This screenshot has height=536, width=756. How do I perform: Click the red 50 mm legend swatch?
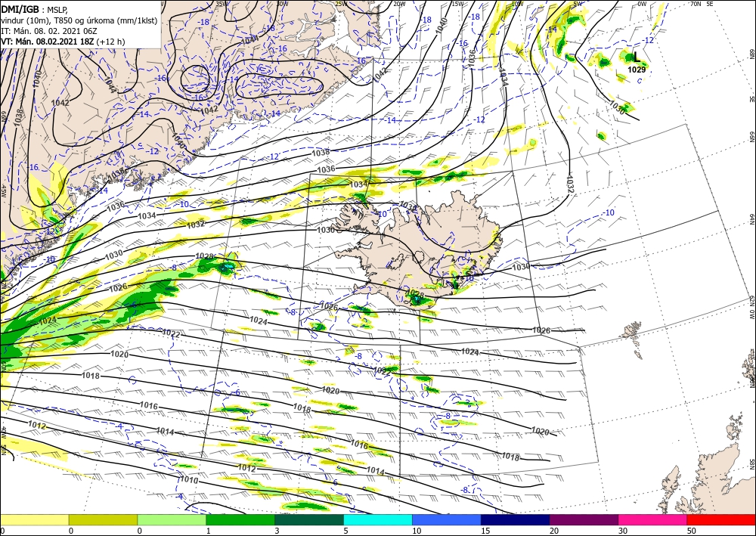click(721, 519)
